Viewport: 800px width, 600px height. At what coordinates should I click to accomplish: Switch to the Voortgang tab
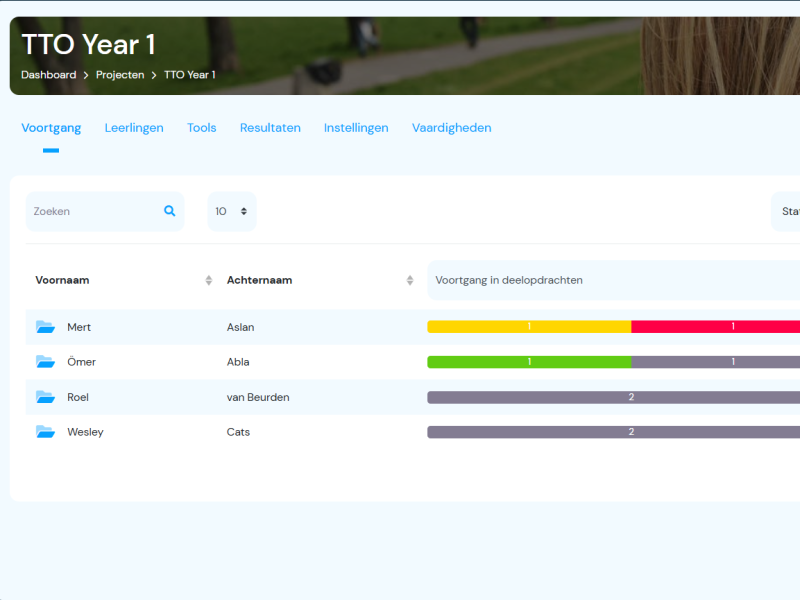51,128
